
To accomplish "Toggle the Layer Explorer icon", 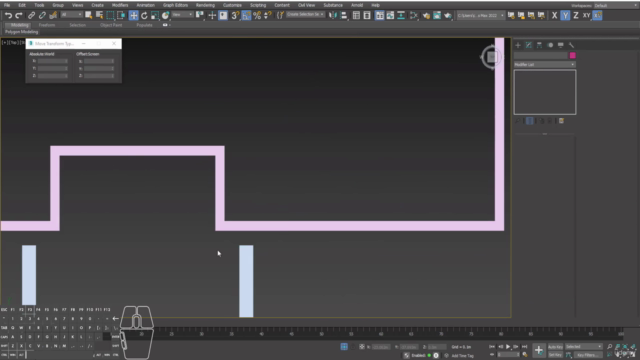I will (x=367, y=16).
